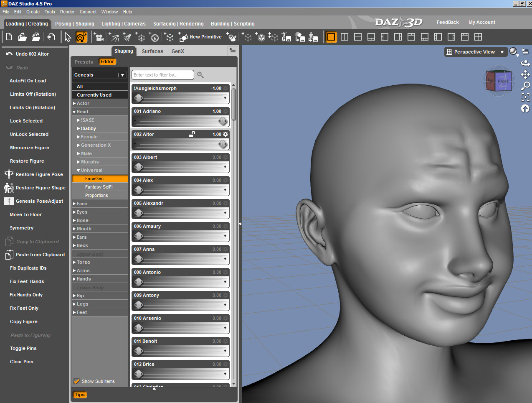Image resolution: width=532 pixels, height=403 pixels.
Task: Collapse the Universal tree node
Action: [79, 171]
